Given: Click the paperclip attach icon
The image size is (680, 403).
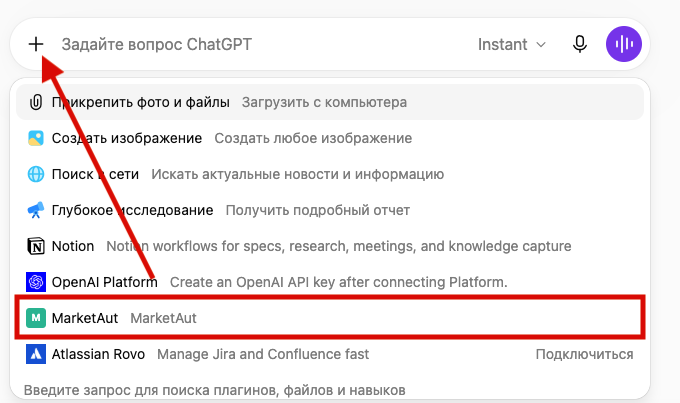Looking at the screenshot, I should (36, 102).
